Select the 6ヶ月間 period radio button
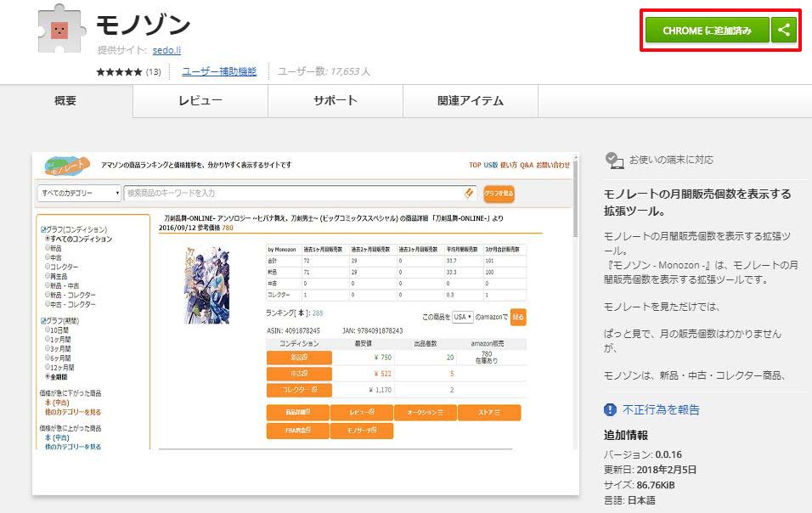 [48, 358]
